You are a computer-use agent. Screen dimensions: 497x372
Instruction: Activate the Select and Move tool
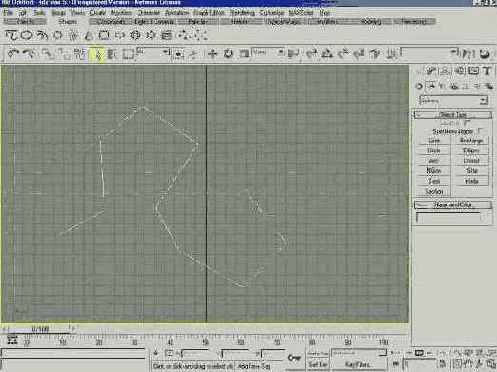pos(212,54)
